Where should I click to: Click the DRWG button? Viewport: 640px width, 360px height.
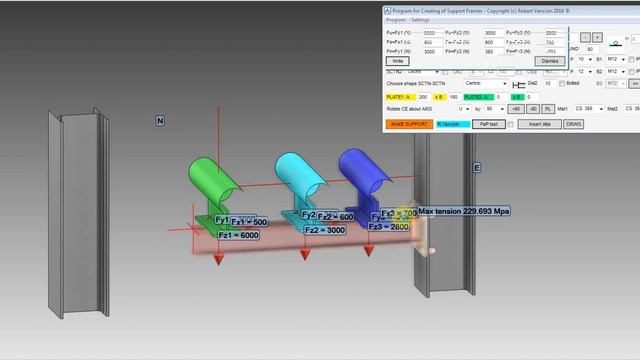point(573,124)
